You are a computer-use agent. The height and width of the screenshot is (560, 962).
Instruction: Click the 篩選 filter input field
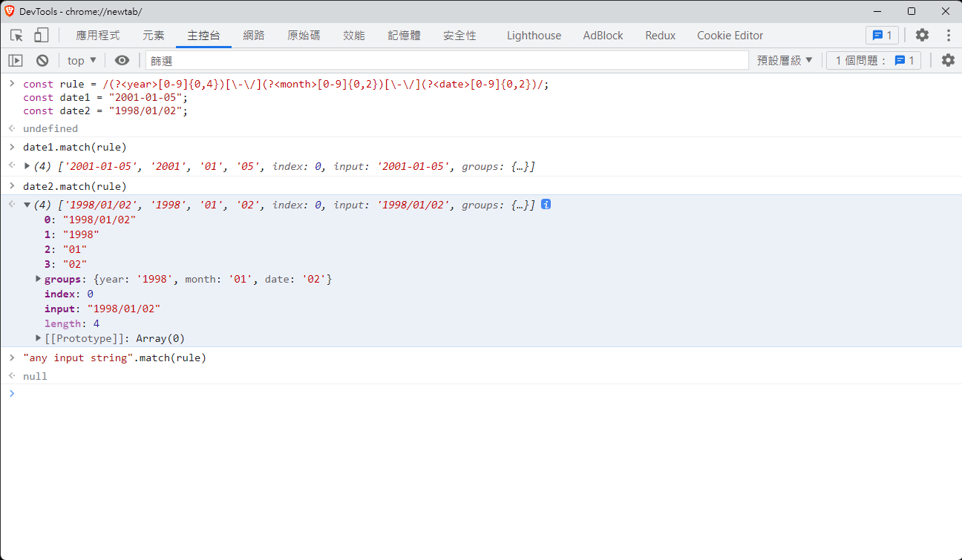pos(445,61)
